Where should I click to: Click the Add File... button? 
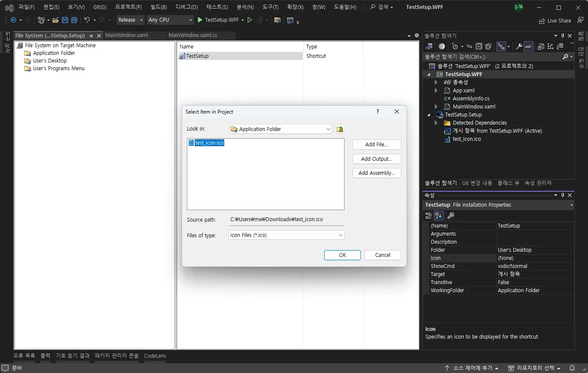click(377, 145)
